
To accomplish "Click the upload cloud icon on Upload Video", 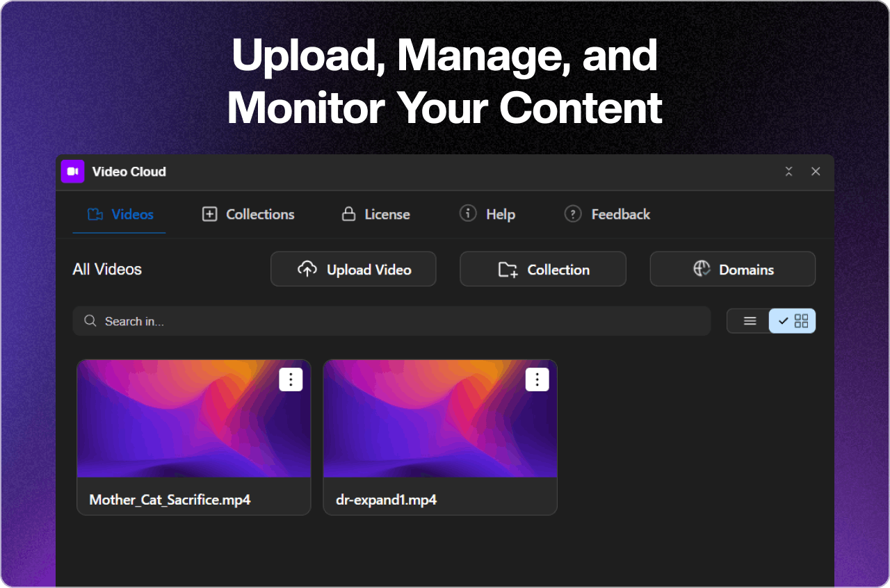I will click(306, 268).
